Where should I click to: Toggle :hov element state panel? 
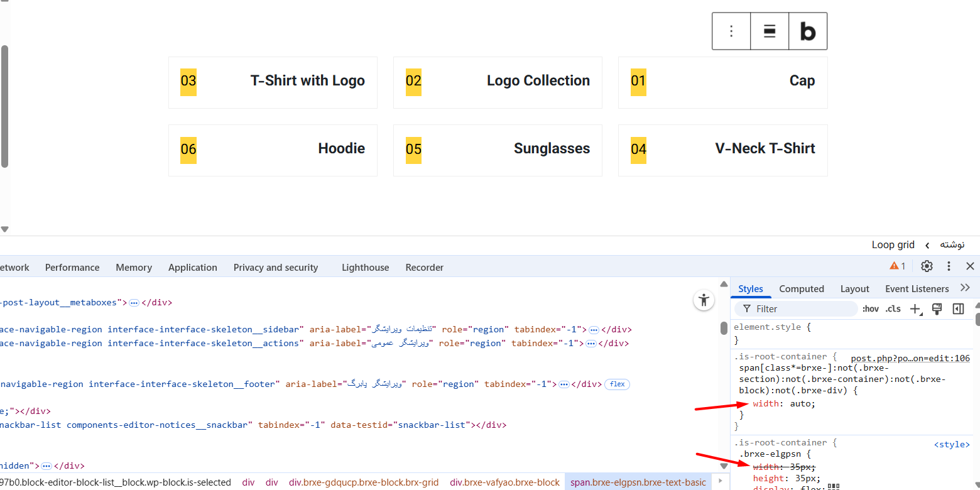point(870,309)
